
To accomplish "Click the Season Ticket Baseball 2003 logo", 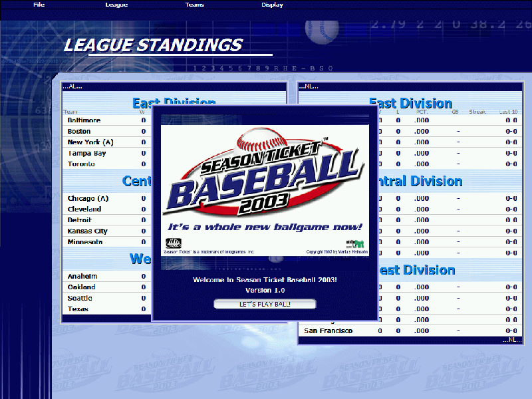I will point(265,173).
